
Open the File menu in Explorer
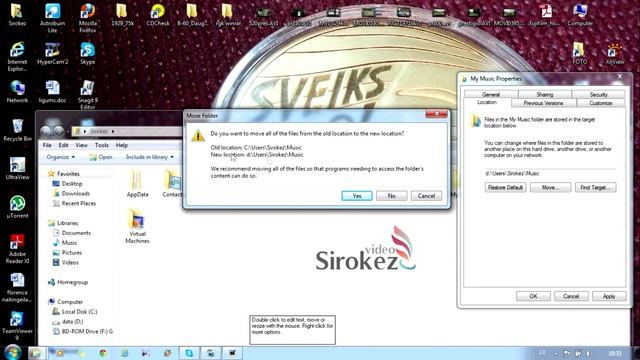(47, 145)
